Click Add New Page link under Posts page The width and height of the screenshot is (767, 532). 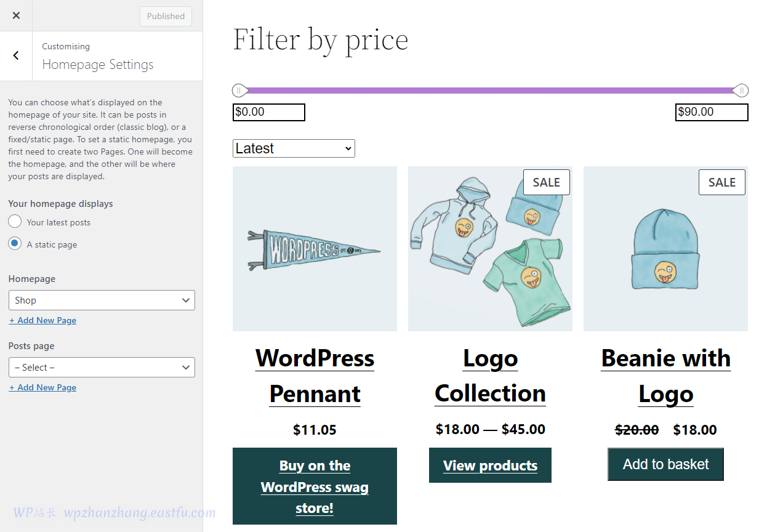[42, 387]
